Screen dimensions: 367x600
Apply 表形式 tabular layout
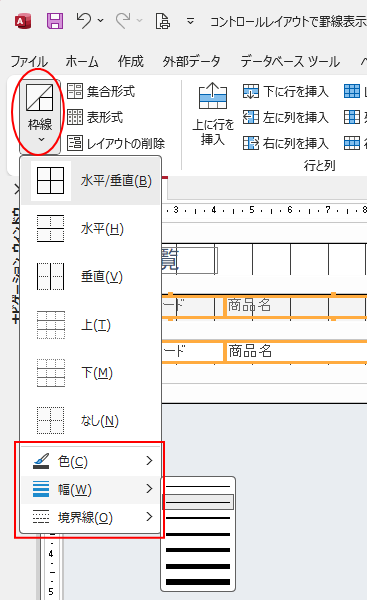tap(95, 117)
